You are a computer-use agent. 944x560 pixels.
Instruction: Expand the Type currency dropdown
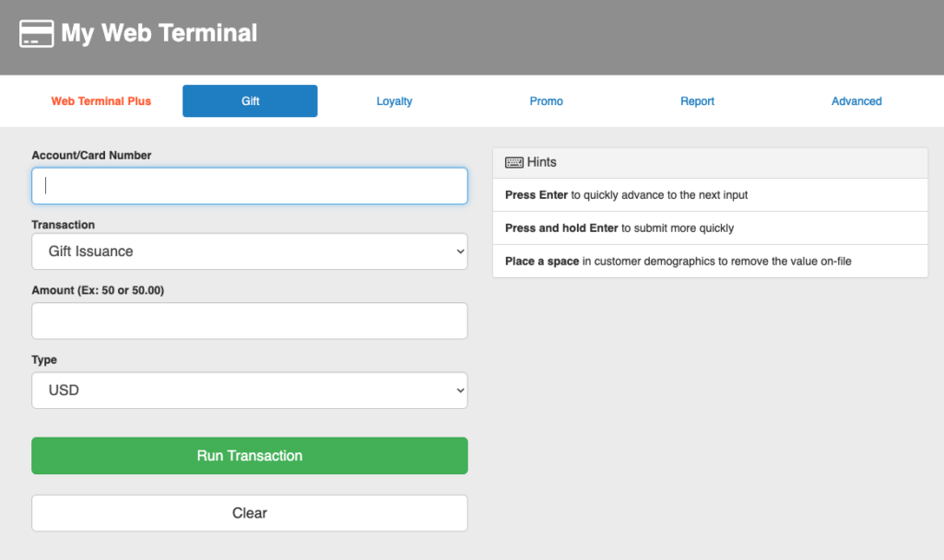249,390
